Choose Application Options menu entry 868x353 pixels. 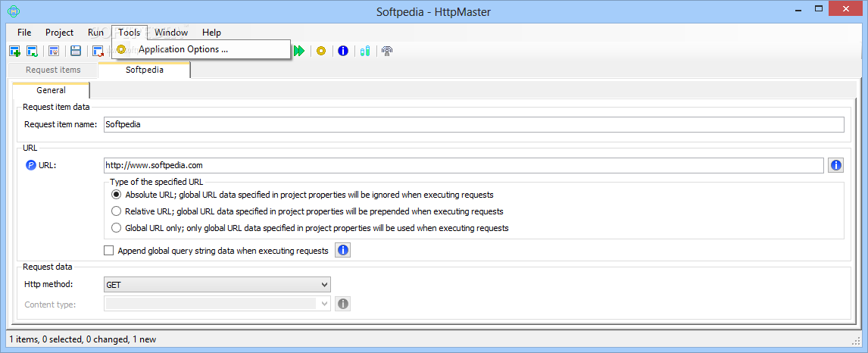pos(201,49)
